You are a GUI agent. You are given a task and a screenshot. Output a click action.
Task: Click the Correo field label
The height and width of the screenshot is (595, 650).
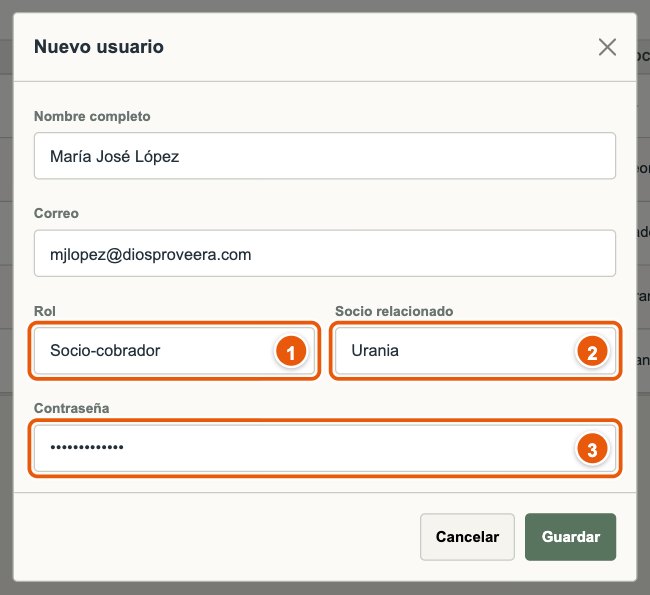tap(56, 214)
